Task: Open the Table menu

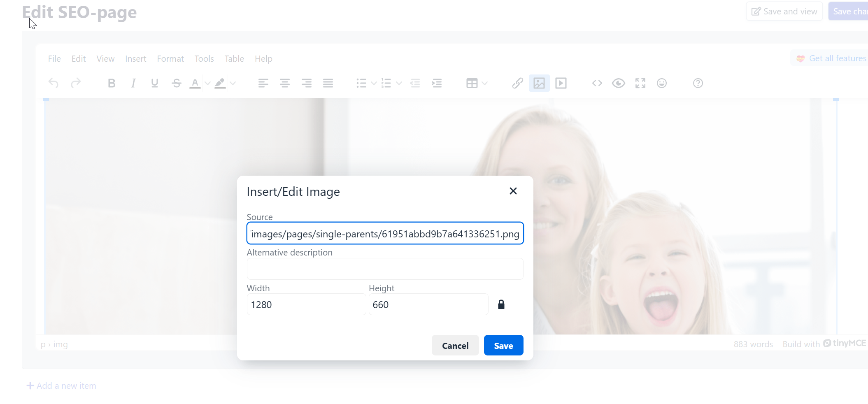Action: [x=234, y=59]
